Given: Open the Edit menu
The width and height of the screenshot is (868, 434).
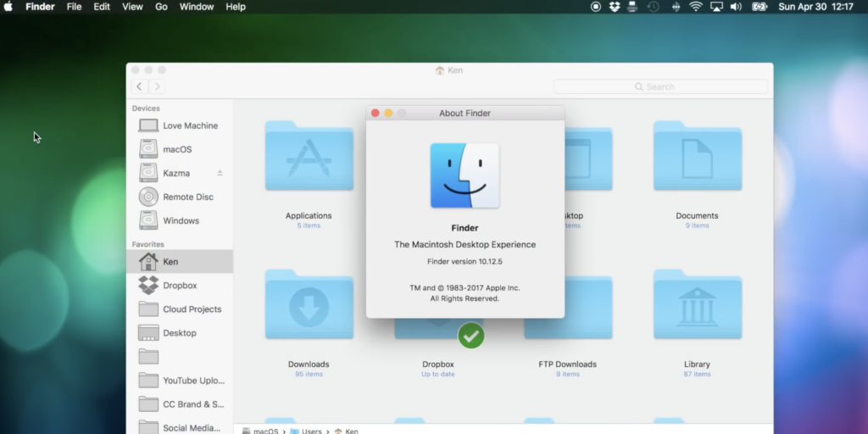Looking at the screenshot, I should pos(102,7).
